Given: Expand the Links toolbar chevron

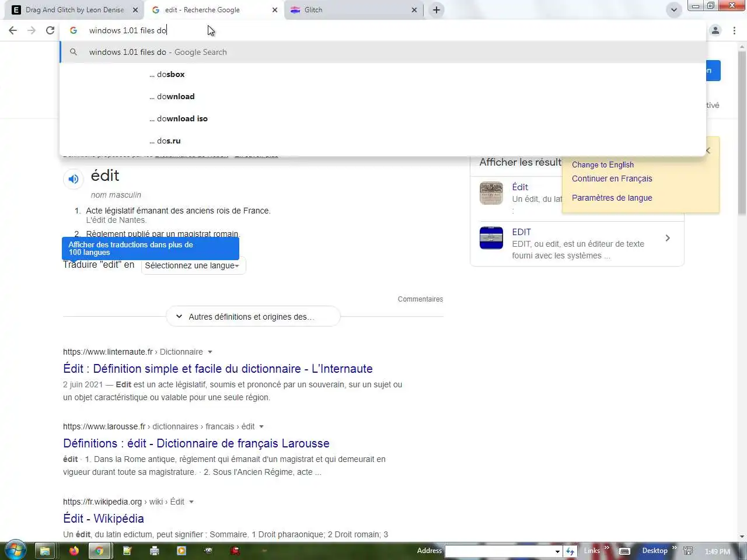Looking at the screenshot, I should 607,548.
